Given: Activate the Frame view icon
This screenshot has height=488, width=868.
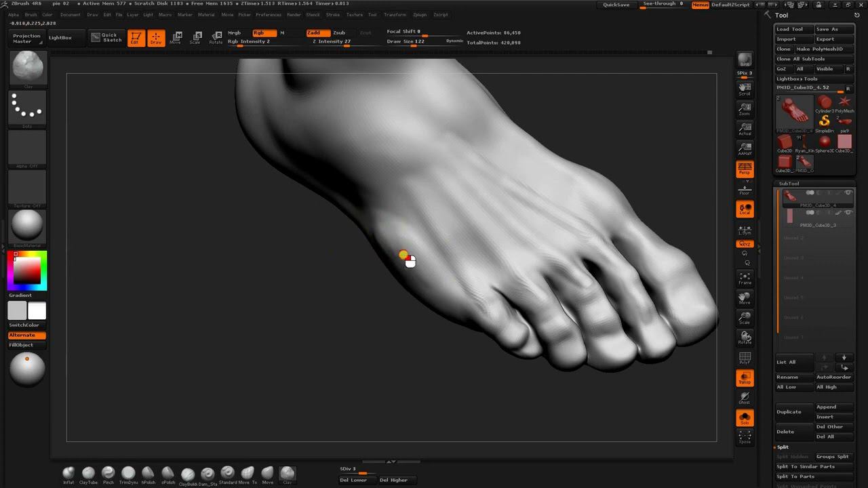Looking at the screenshot, I should point(745,277).
